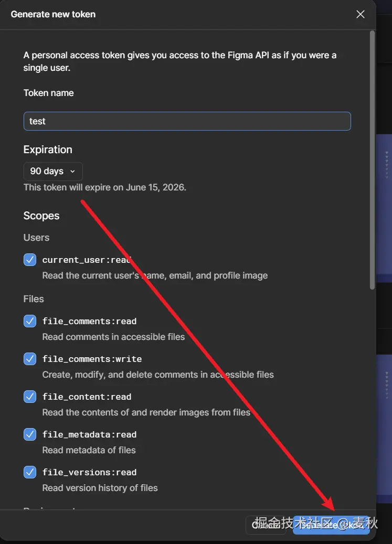The height and width of the screenshot is (544, 392).
Task: Toggle the file_comments:read checkbox
Action: click(30, 321)
